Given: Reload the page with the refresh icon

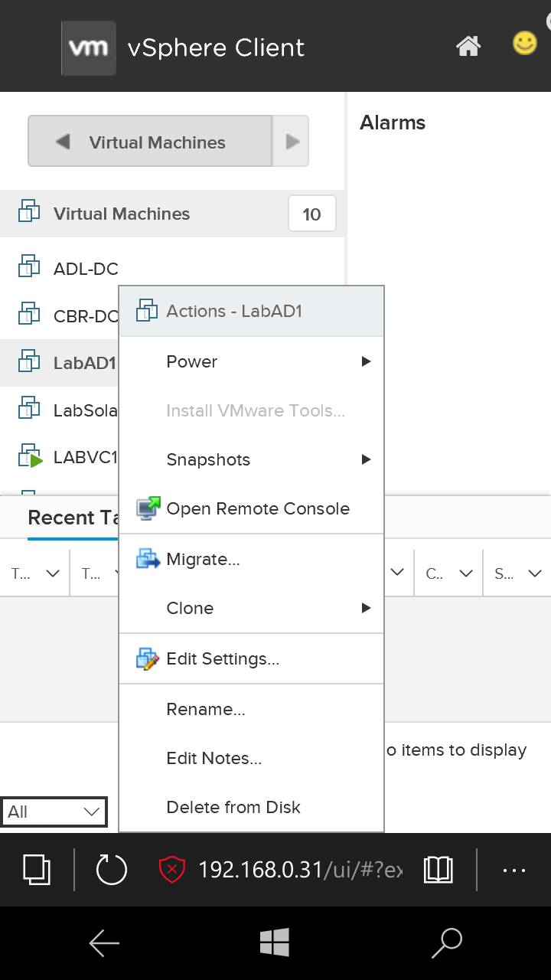Looking at the screenshot, I should pos(111,870).
